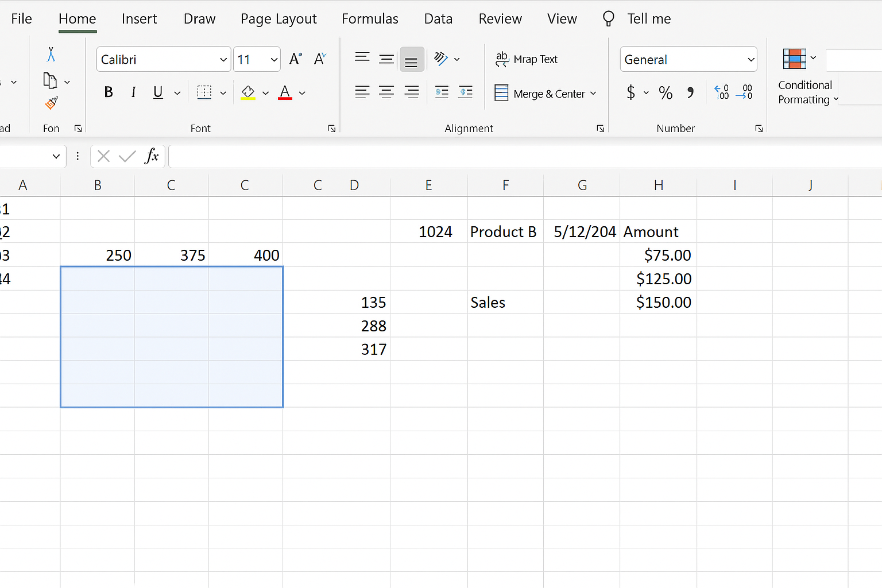Viewport: 882px width, 588px height.
Task: Toggle Bottom Align button
Action: click(412, 59)
